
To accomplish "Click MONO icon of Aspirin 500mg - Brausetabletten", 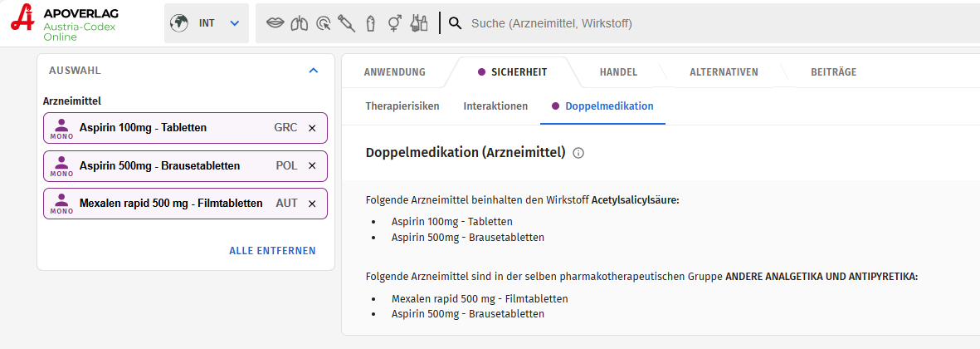I will [61, 165].
